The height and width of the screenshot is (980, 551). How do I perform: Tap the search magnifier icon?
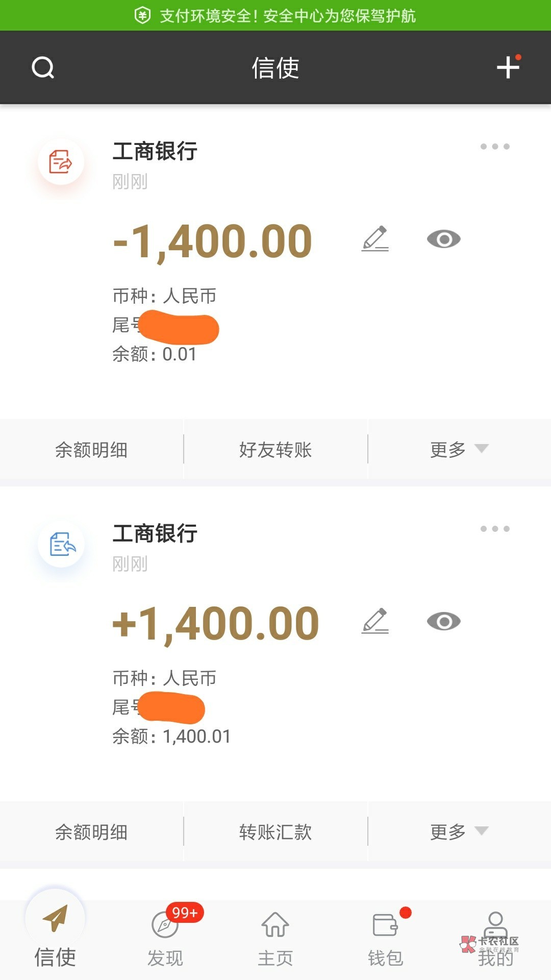[43, 67]
